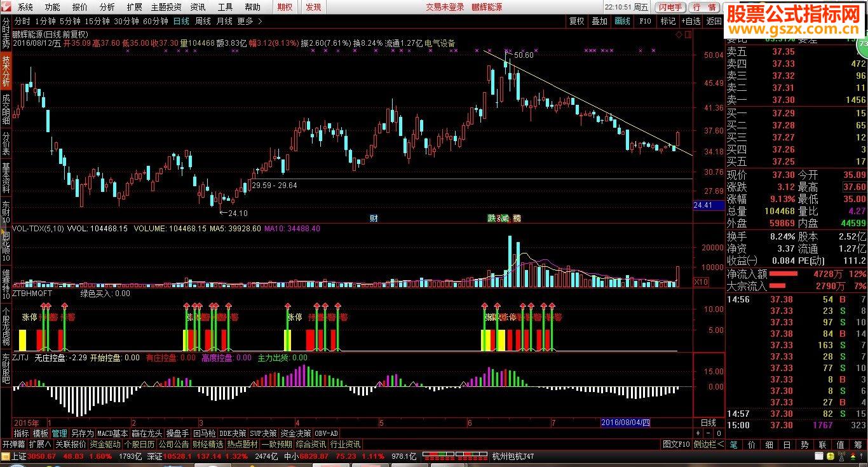Click the 价 price view icon in bottom bar
The image size is (868, 467).
coord(751,445)
